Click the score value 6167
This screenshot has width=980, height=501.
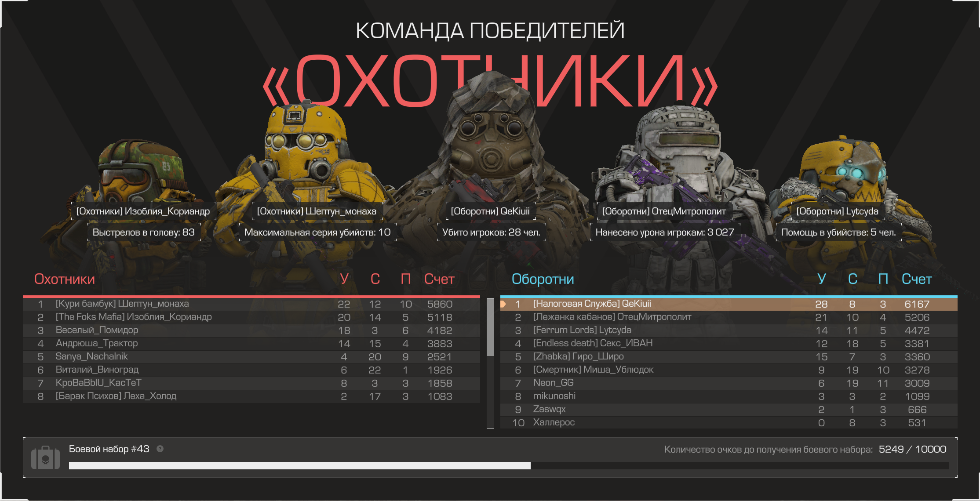tap(917, 304)
